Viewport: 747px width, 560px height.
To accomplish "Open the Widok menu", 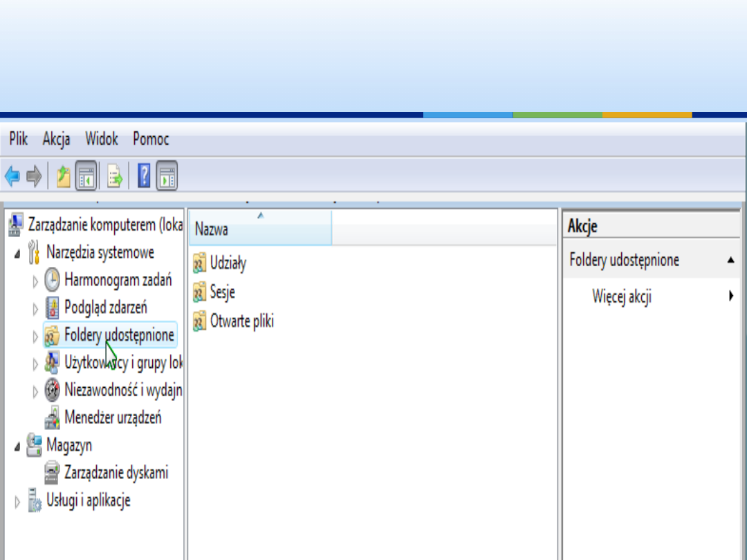I will pos(102,139).
